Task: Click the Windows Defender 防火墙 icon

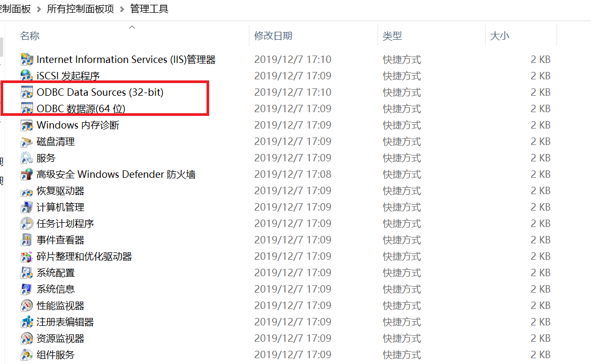Action: 27,174
